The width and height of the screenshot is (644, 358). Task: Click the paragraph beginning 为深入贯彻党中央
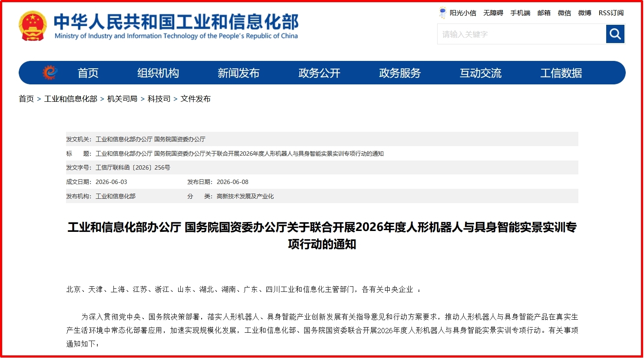pos(322,330)
